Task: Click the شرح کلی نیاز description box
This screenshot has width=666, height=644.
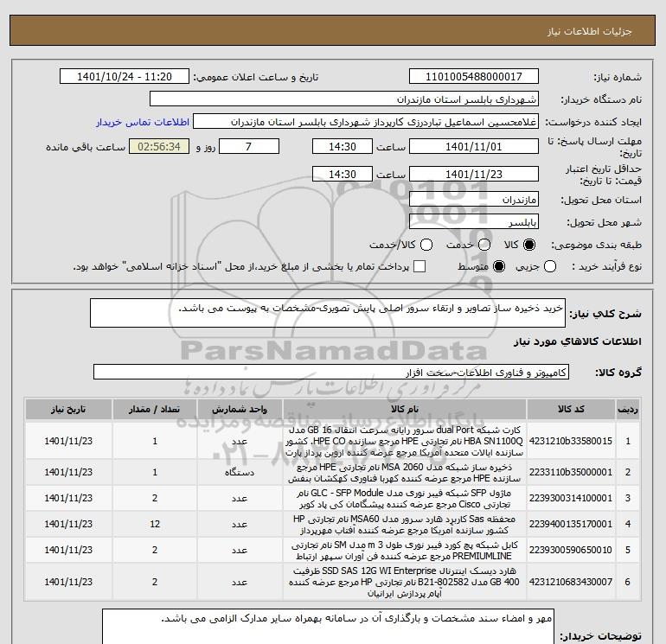Action: coord(328,313)
